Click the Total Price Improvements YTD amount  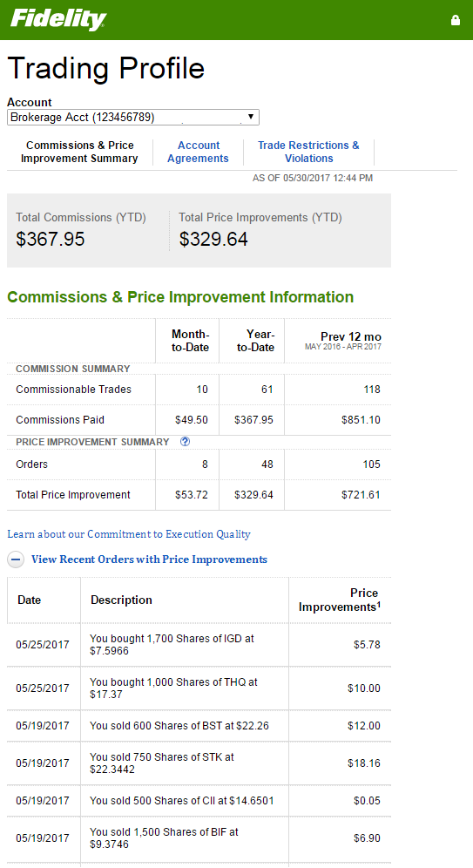tap(213, 239)
